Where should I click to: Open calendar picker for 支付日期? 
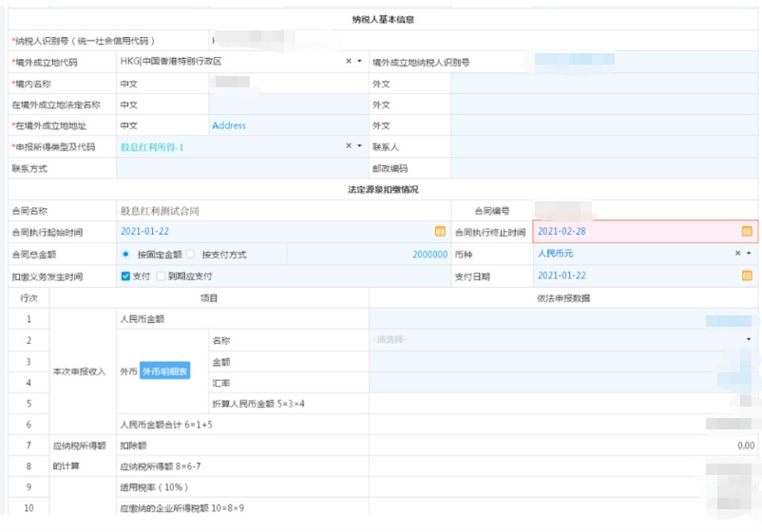747,275
